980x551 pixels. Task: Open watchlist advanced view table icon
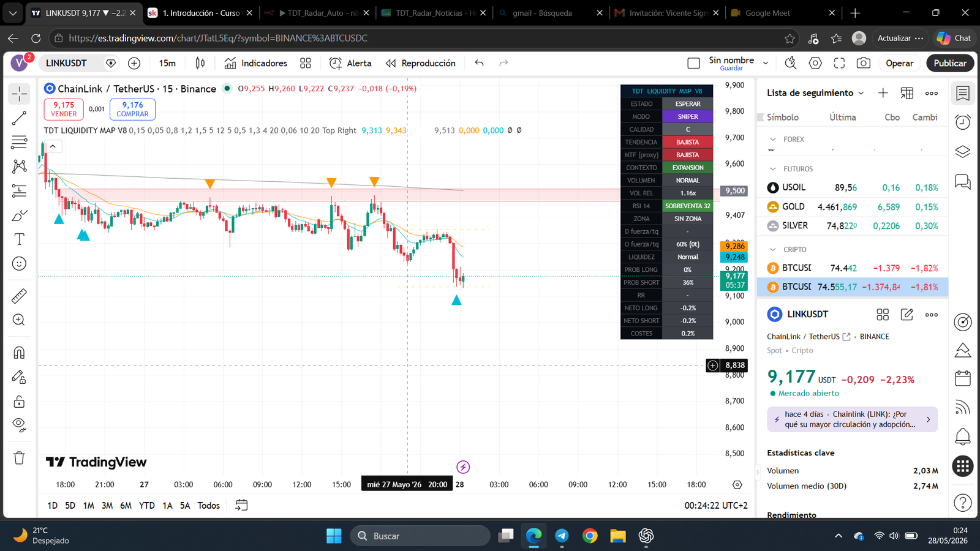tap(907, 93)
